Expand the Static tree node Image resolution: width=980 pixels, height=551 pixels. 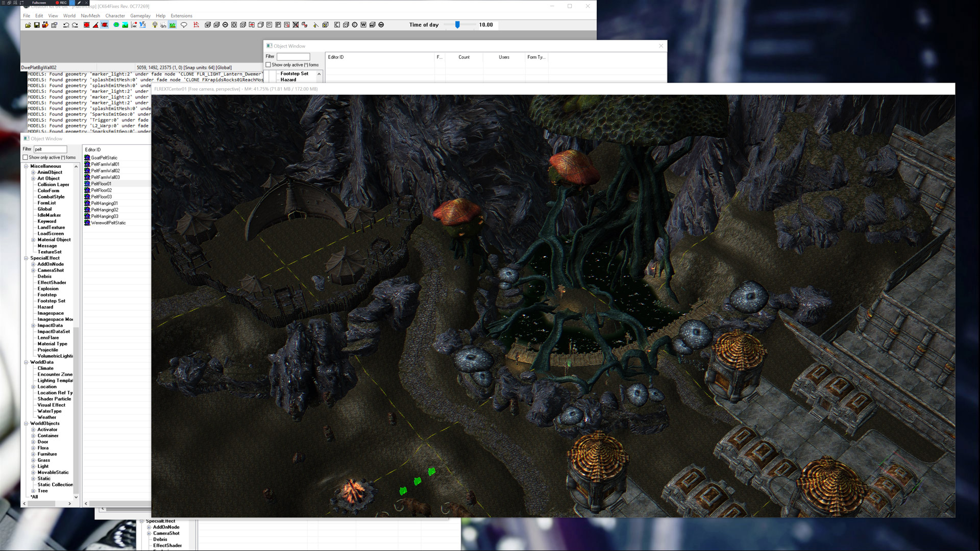tap(33, 479)
